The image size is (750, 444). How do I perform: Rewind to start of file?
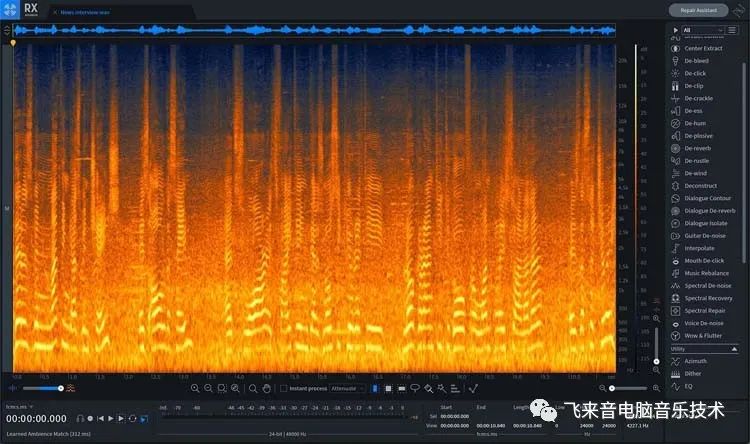(100, 419)
